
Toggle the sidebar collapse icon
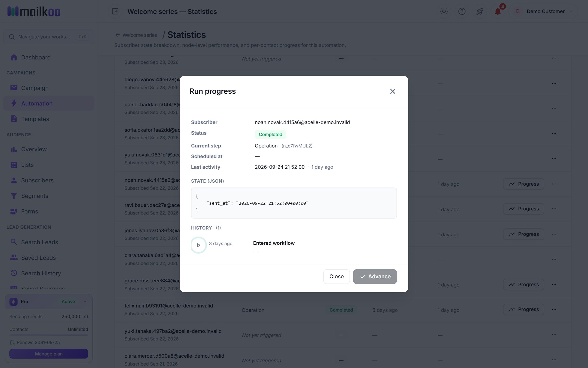(x=115, y=11)
